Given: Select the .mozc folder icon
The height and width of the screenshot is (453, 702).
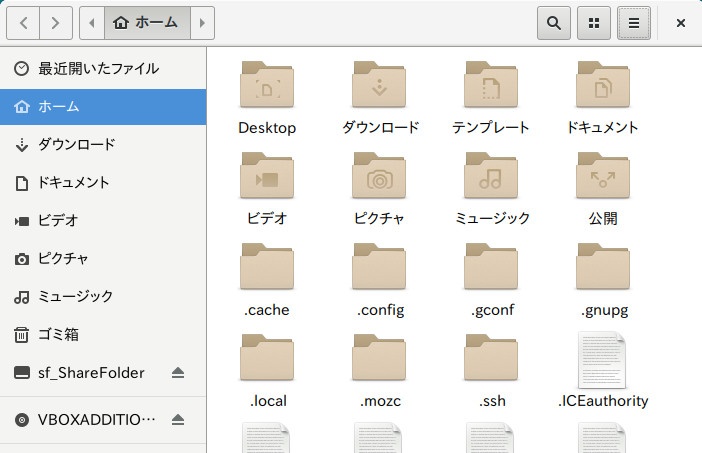Looking at the screenshot, I should [x=379, y=357].
